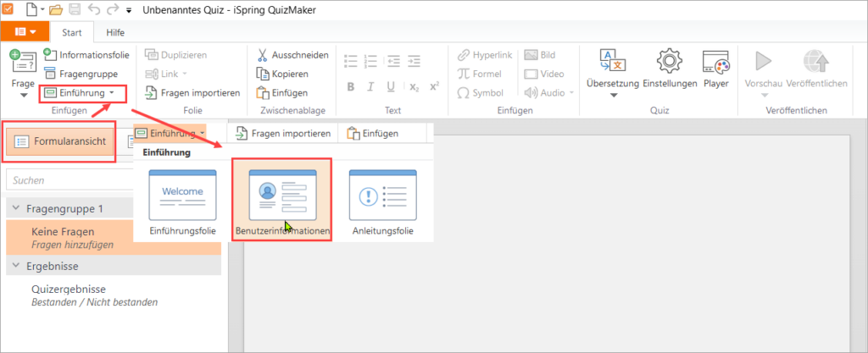Insert an Informationsfolie
Screen dimensions: 868x353
tap(86, 55)
